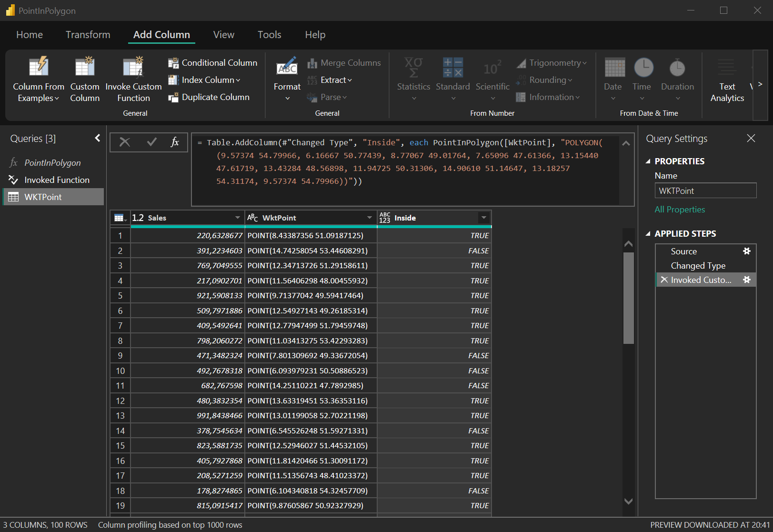Add a Conditional Column
This screenshot has height=532, width=773.
tap(212, 63)
